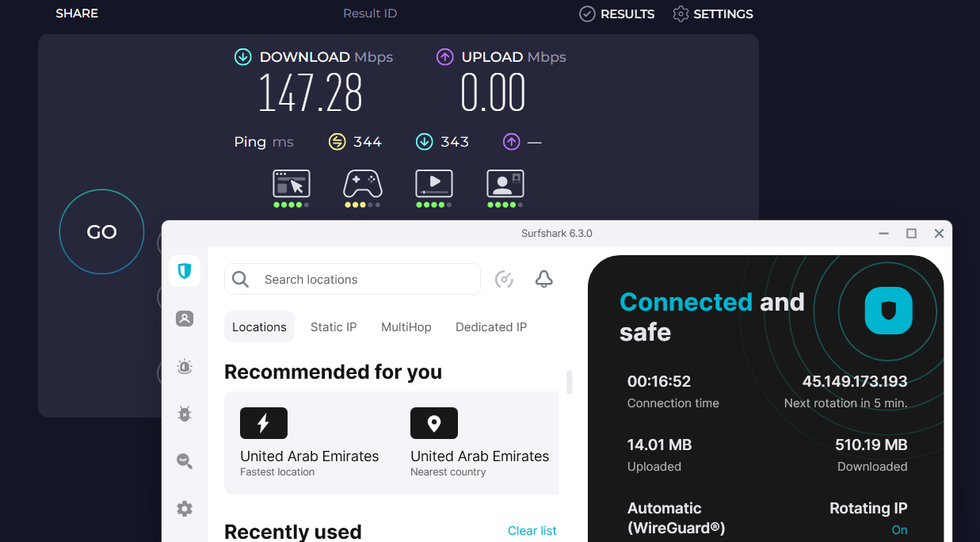Click the video chat rating icon
Viewport: 980px width, 542px height.
point(505,184)
